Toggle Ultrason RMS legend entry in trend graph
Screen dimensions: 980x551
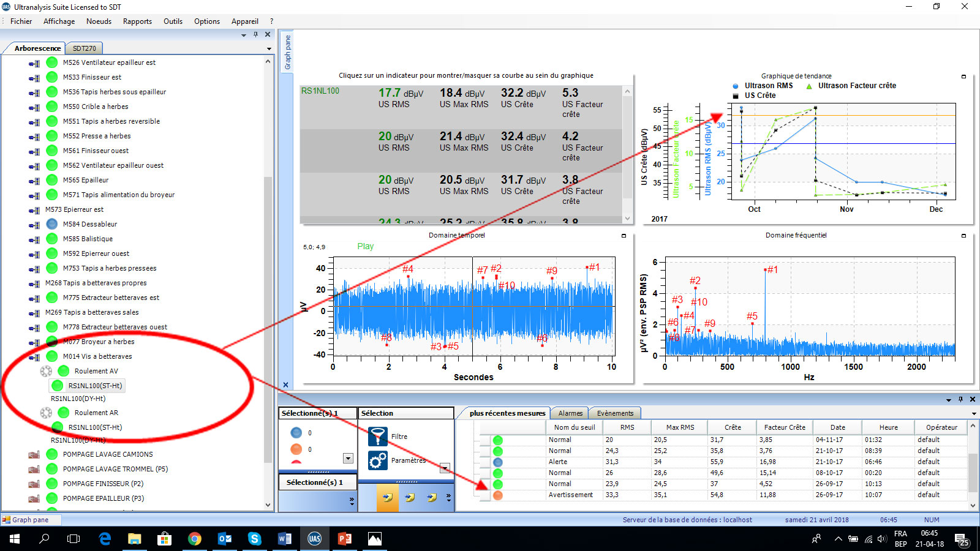(x=763, y=86)
